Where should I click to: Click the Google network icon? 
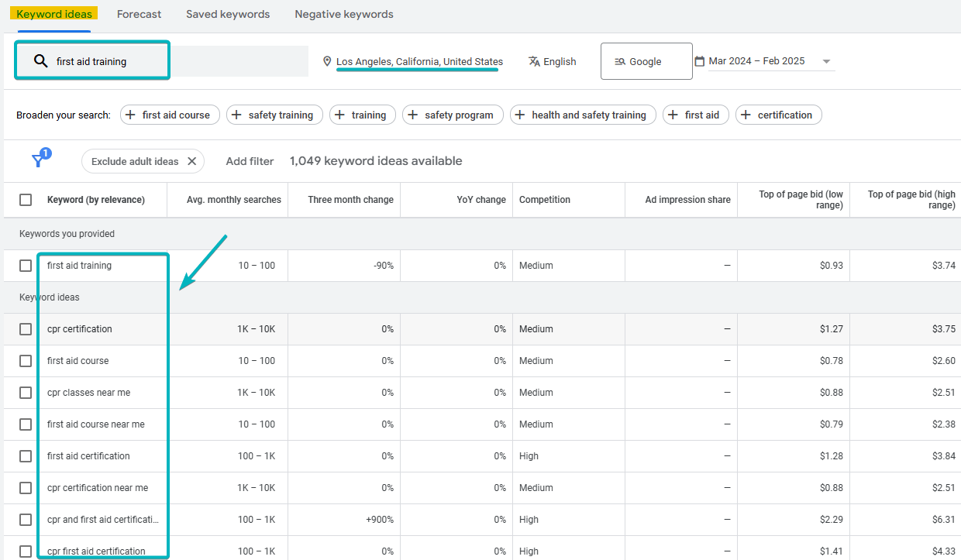pyautogui.click(x=620, y=60)
